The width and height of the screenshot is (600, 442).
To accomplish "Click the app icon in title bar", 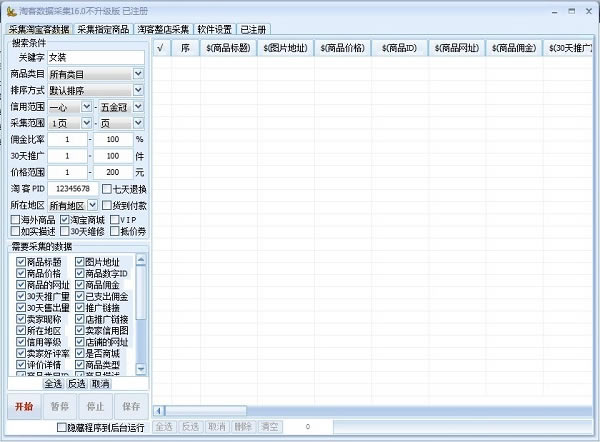I will click(8, 8).
